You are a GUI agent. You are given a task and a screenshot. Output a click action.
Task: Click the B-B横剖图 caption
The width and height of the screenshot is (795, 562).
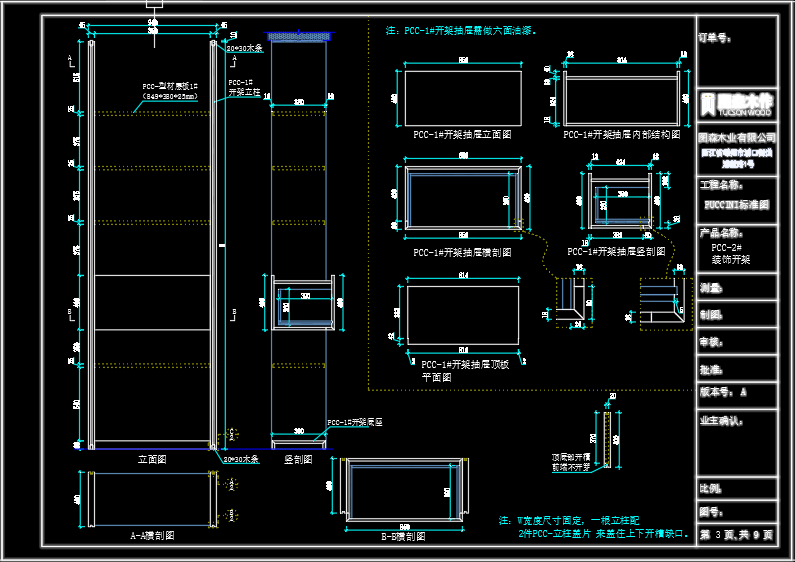(x=403, y=536)
